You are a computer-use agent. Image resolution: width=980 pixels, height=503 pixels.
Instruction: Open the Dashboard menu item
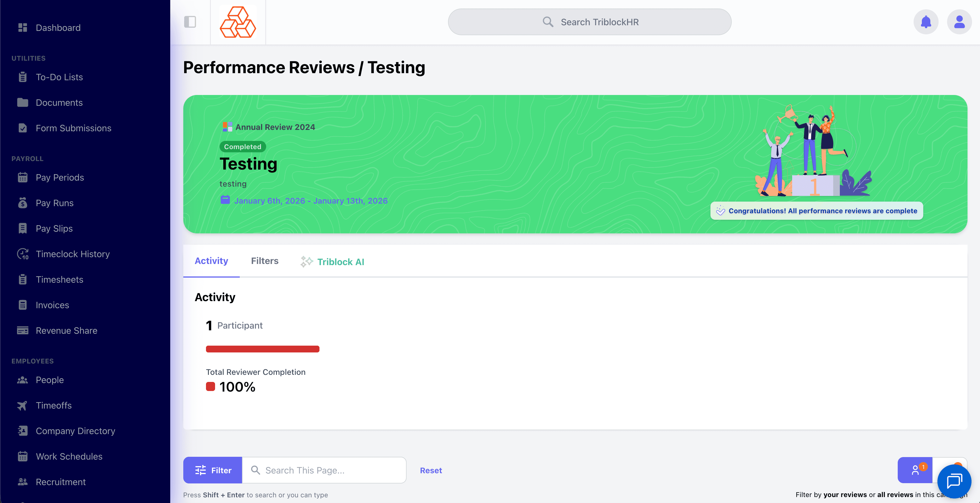(58, 28)
